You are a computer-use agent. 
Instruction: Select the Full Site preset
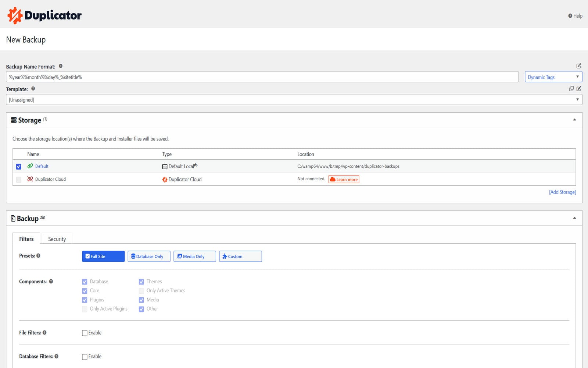pyautogui.click(x=103, y=256)
